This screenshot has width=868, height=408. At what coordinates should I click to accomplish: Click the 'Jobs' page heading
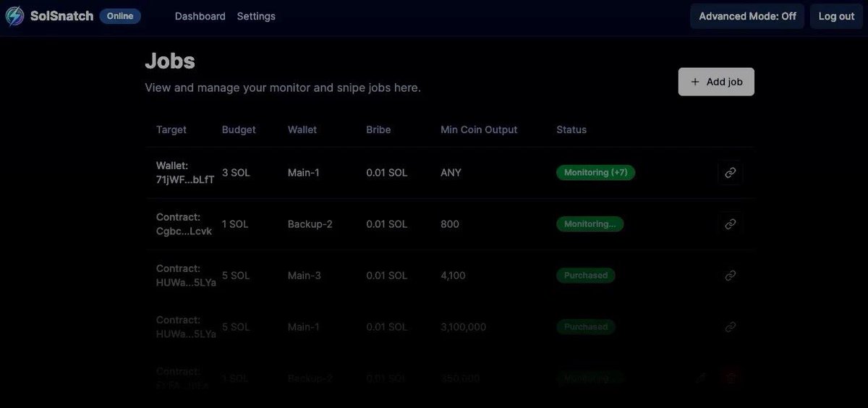170,60
